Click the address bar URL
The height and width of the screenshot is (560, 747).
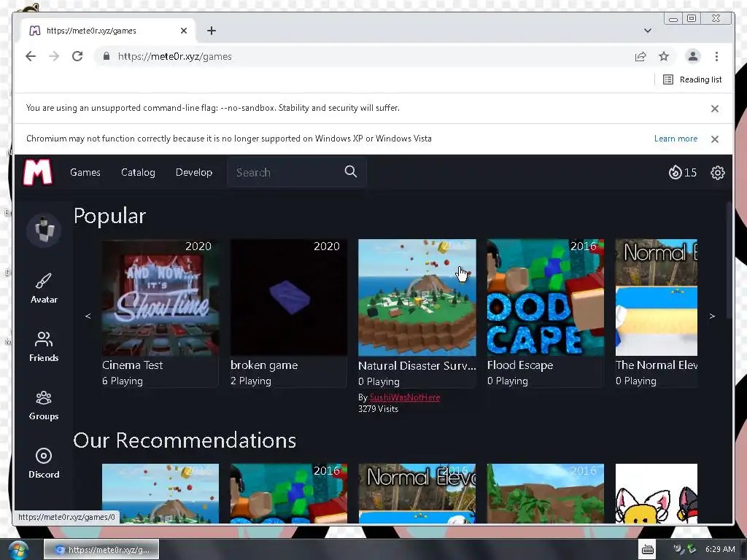(x=175, y=57)
